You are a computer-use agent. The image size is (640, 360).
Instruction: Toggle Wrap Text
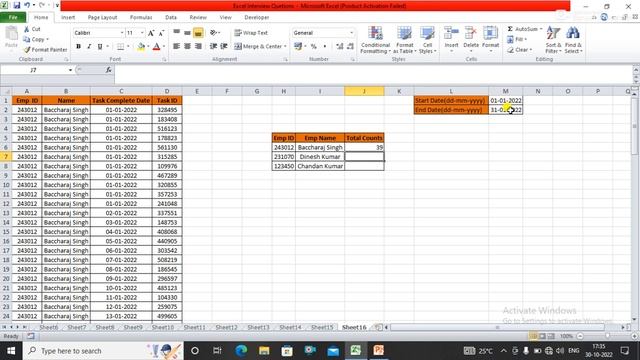(251, 33)
